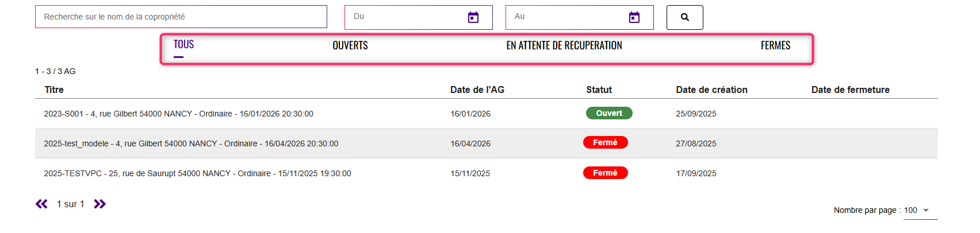Switch to the TOUS tab

pyautogui.click(x=183, y=45)
